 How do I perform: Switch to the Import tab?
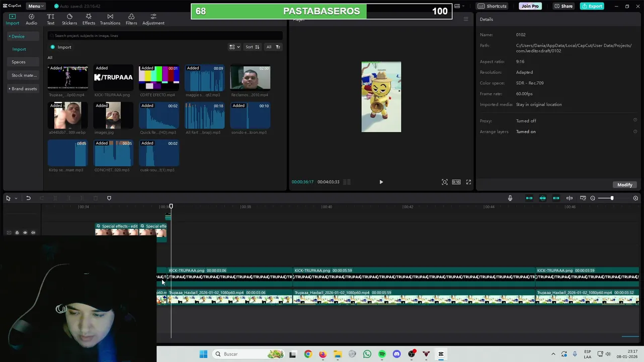[12, 20]
